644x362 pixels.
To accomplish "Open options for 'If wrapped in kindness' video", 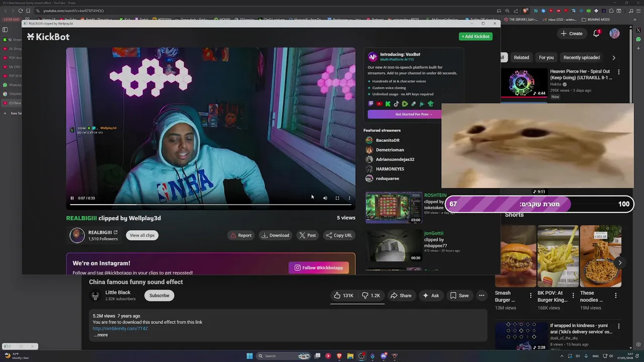I will click(619, 326).
